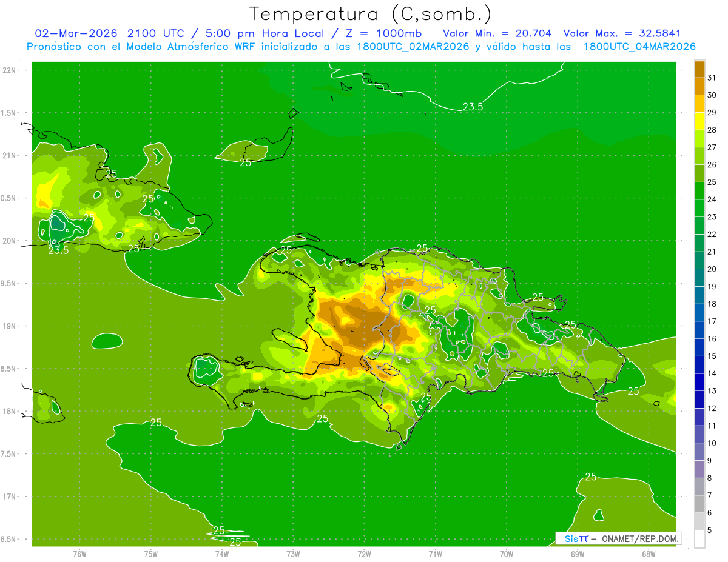Click the legend value 21
Viewport: 728px width, 562px height.
coord(712,252)
